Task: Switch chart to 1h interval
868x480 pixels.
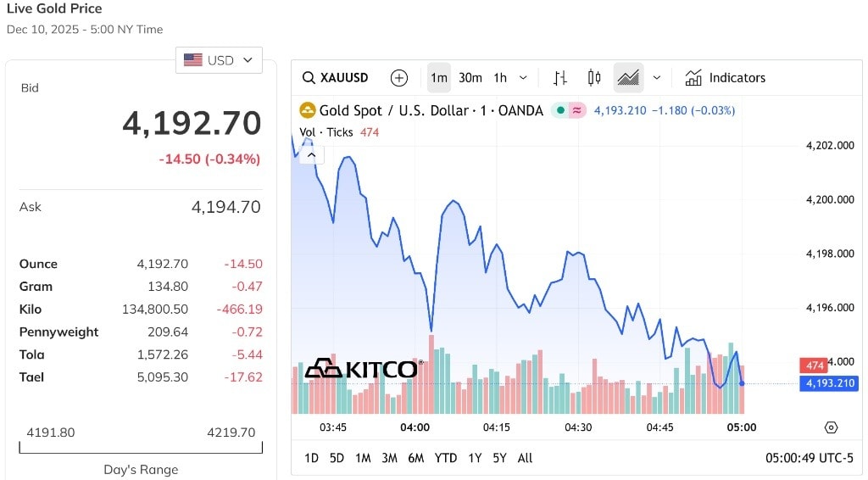Action: pos(500,78)
